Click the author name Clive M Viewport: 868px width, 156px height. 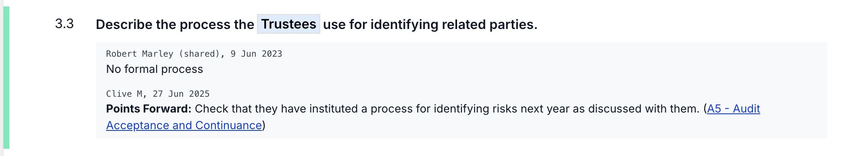pos(124,94)
